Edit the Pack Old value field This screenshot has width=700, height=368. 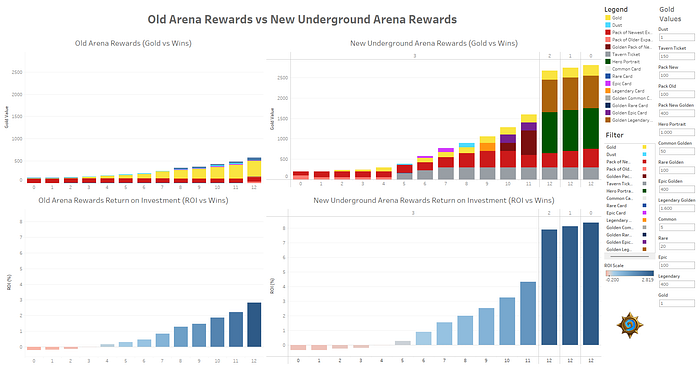coord(676,94)
